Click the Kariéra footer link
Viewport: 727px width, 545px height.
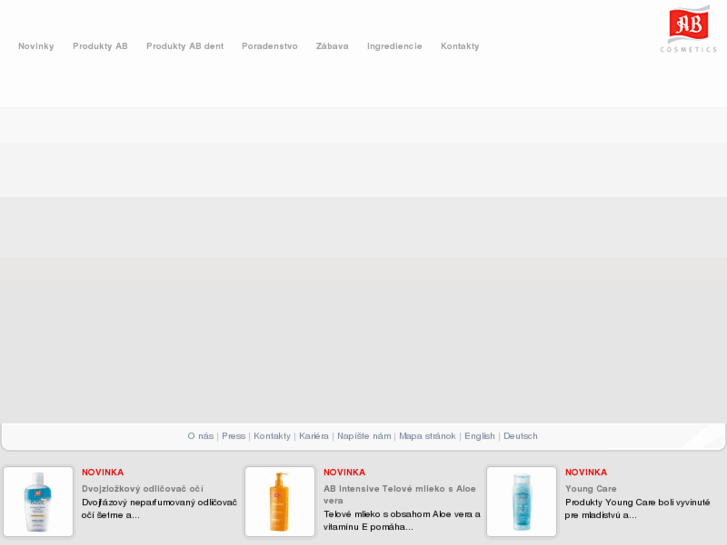(313, 436)
